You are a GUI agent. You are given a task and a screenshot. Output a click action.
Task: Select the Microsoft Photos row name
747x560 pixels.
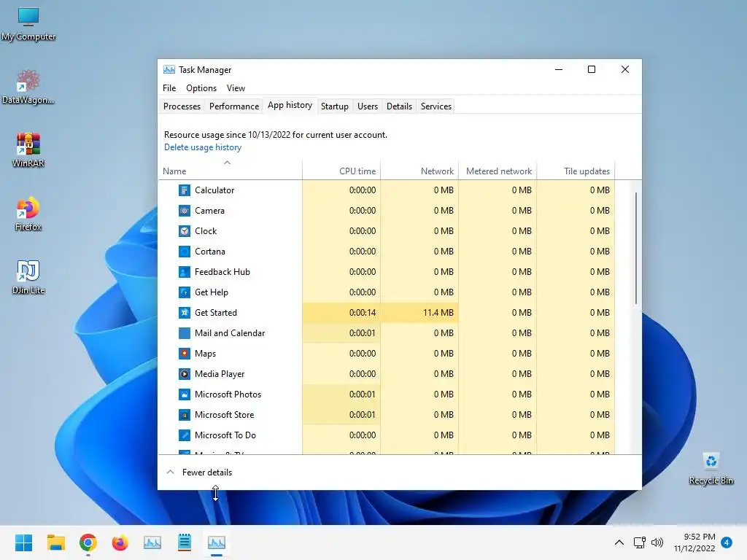[x=228, y=394]
